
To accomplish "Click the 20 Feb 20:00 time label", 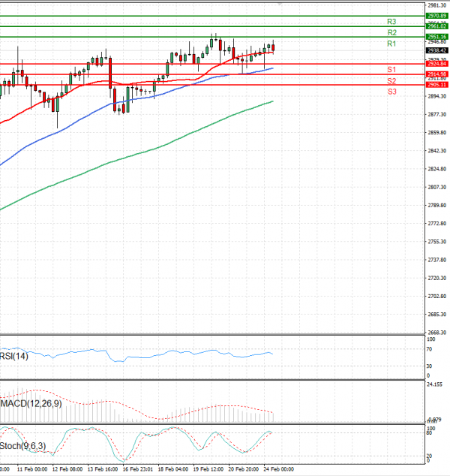I will [x=244, y=469].
